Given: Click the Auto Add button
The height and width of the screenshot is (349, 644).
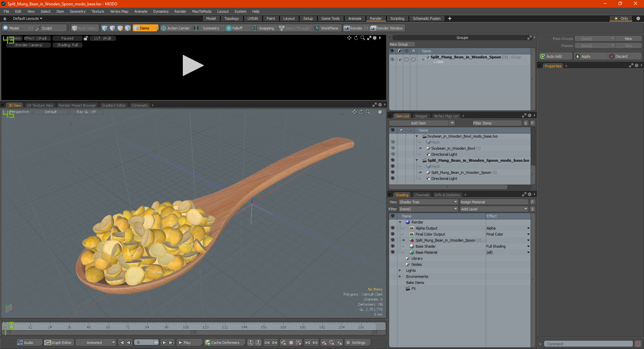Looking at the screenshot, I should pyautogui.click(x=555, y=56).
